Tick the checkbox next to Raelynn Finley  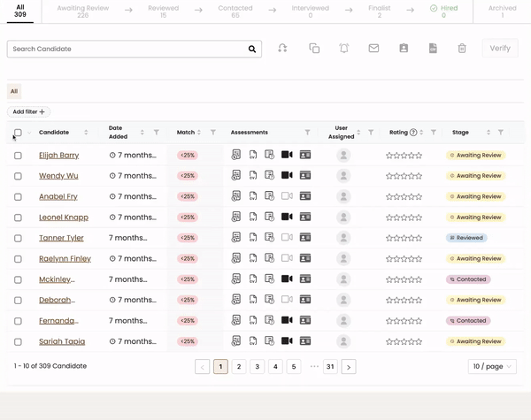point(18,259)
